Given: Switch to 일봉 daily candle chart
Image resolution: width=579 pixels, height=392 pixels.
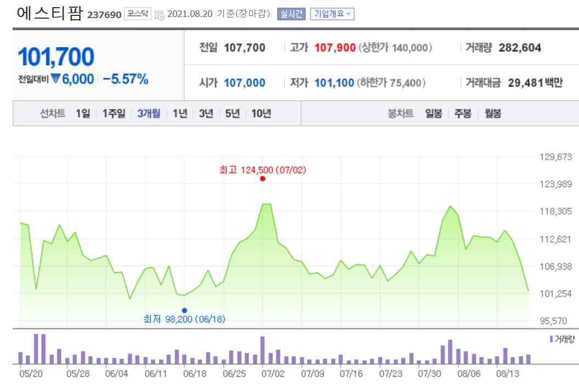Looking at the screenshot, I should pos(434,114).
